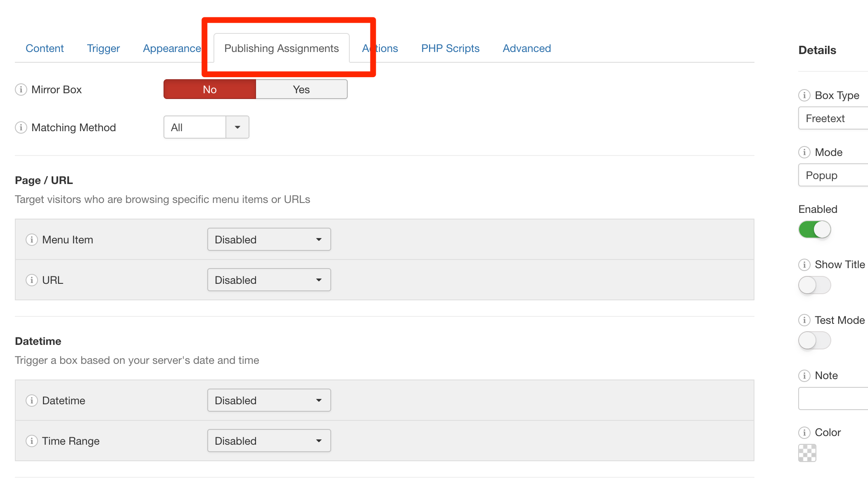868x481 pixels.
Task: Open the PHP Scripts tab
Action: tap(450, 48)
